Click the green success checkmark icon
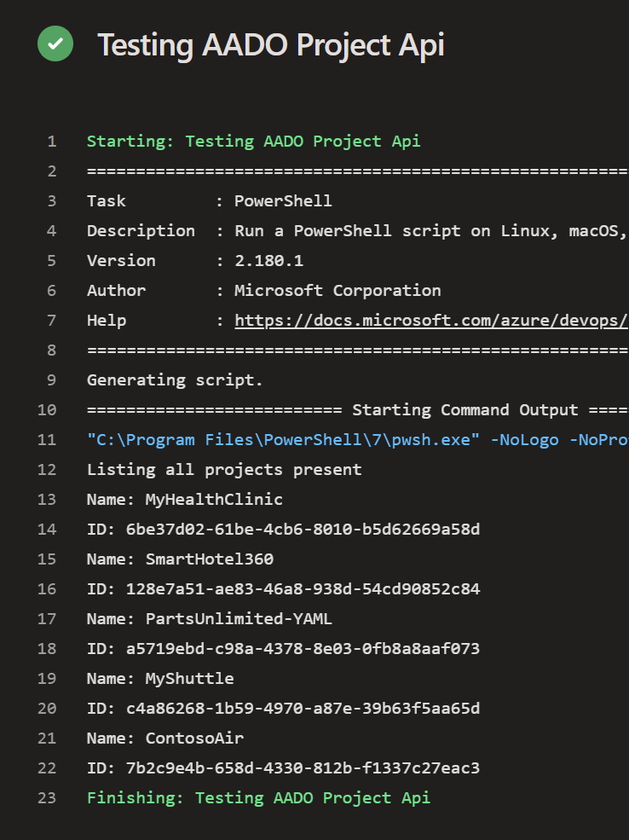This screenshot has width=629, height=840. coord(55,44)
